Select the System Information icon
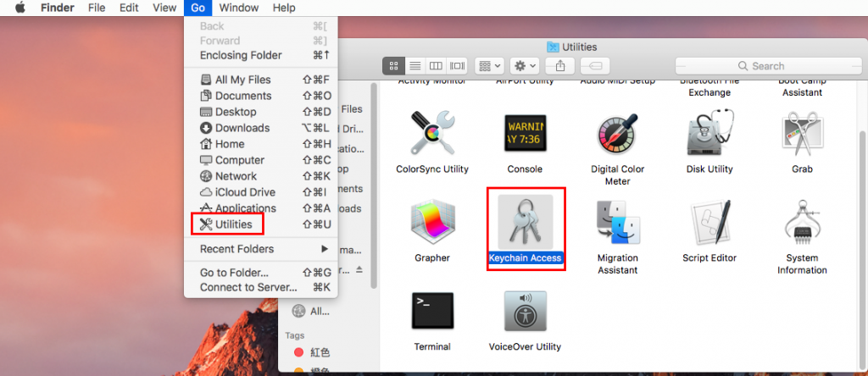868x376 pixels. [802, 222]
